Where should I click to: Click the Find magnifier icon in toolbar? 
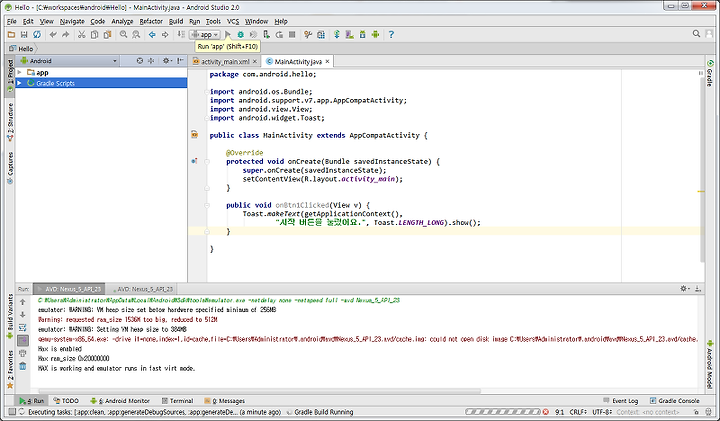pyautogui.click(x=123, y=34)
